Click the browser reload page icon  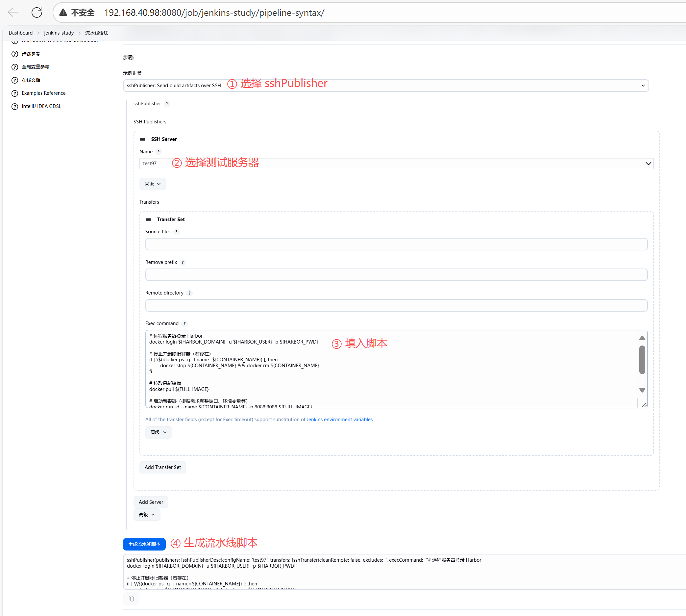click(37, 13)
